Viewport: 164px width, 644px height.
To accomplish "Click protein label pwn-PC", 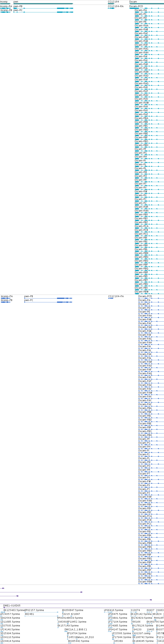I will click(29, 300).
